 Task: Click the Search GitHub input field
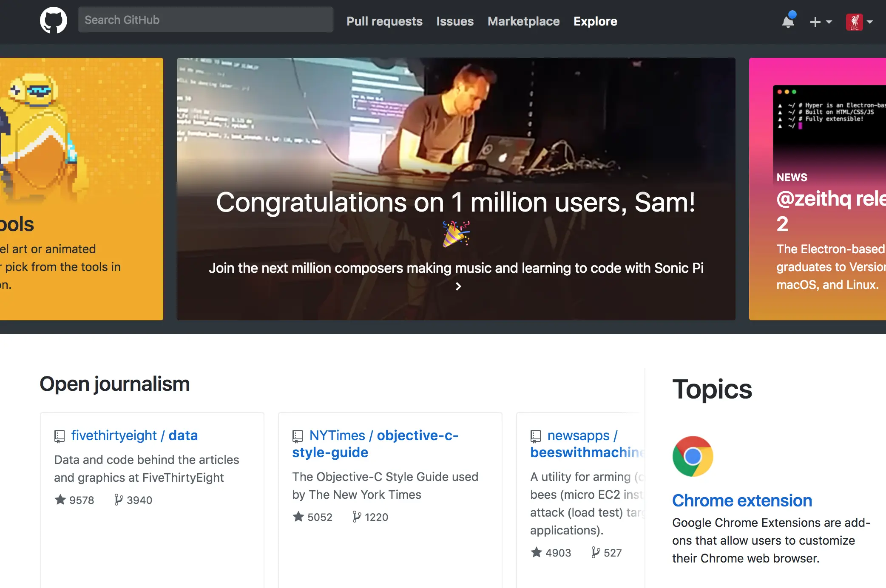click(205, 20)
